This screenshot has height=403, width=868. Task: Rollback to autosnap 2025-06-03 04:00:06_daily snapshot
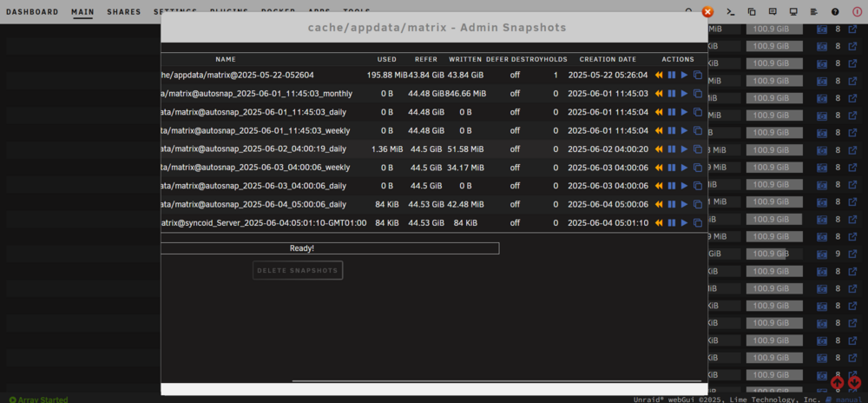(659, 186)
